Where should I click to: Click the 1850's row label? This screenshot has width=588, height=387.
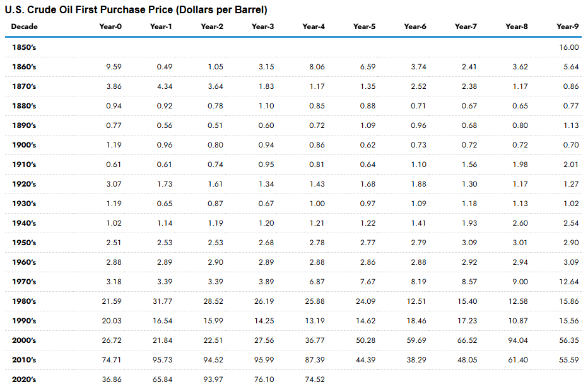click(x=24, y=47)
